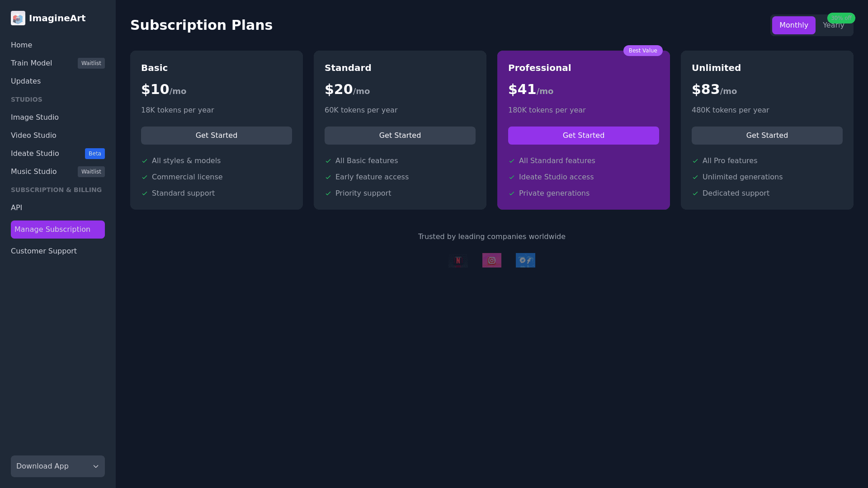Click the Facebook Messenger company logo
Screen dimensions: 868x488
[525, 260]
